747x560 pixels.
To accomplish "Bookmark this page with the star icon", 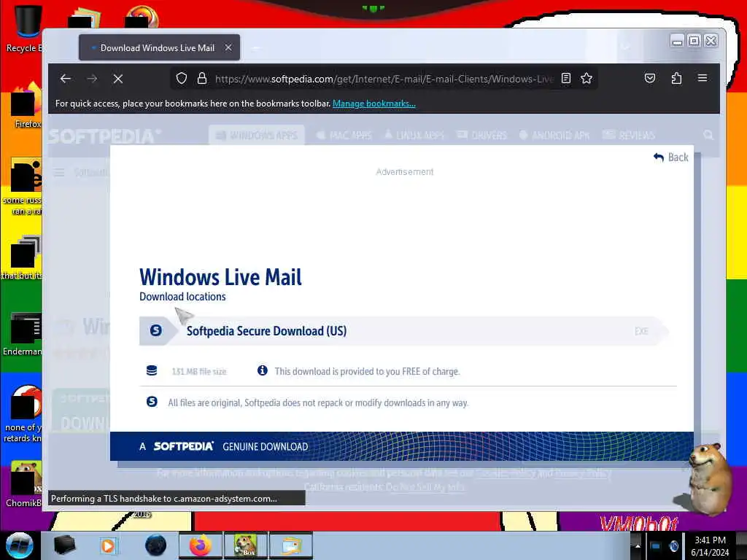I will (587, 78).
